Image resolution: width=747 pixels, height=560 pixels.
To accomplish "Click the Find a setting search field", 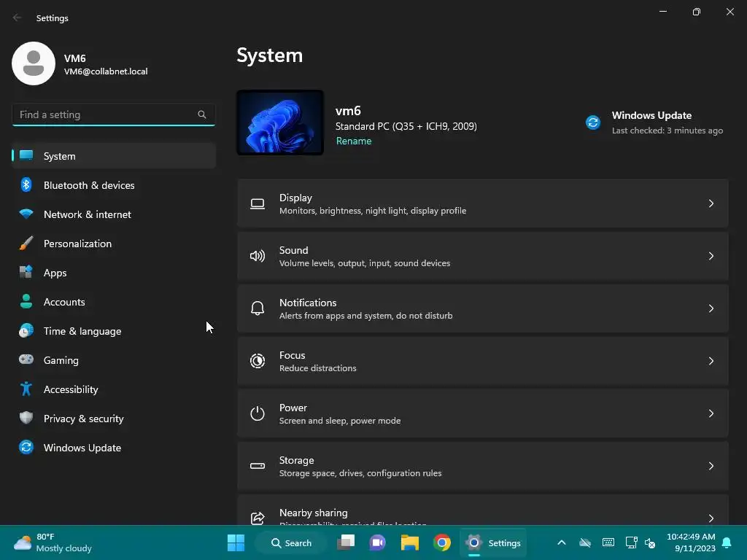I will (114, 114).
